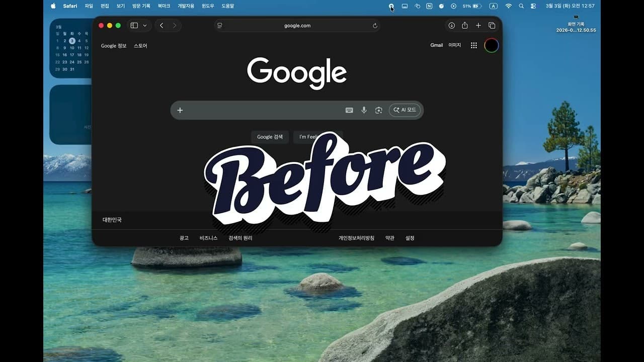The image size is (644, 362).
Task: Show the tab overview icon
Action: (492, 26)
